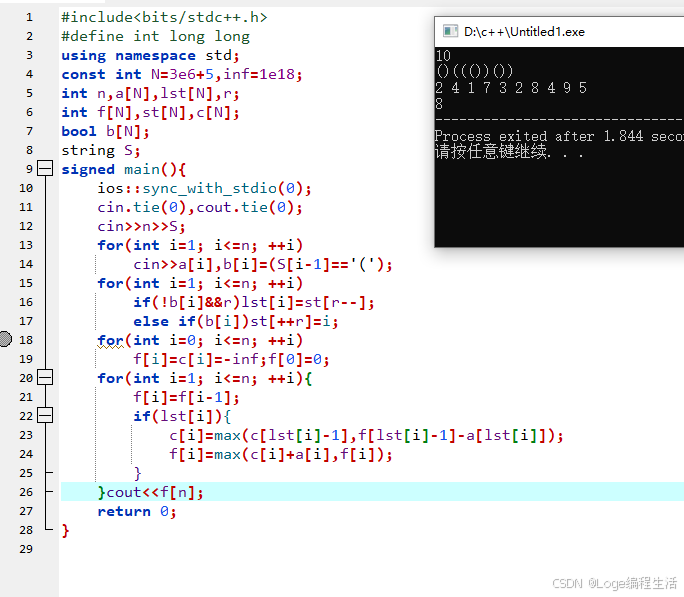Click the underlined 'for' on line 18
Screen dimensions: 684x597
(x=111, y=341)
